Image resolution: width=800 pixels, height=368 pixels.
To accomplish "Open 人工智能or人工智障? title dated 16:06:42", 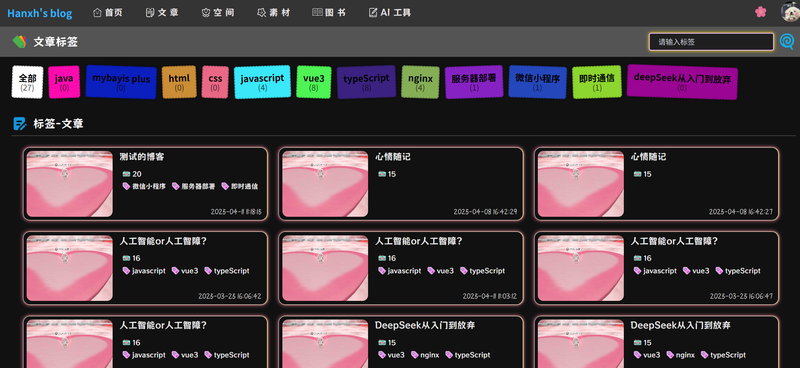I will tap(163, 241).
